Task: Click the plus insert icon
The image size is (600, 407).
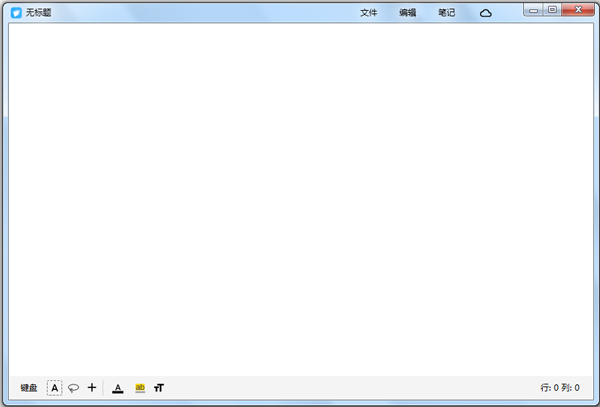Action: click(92, 387)
